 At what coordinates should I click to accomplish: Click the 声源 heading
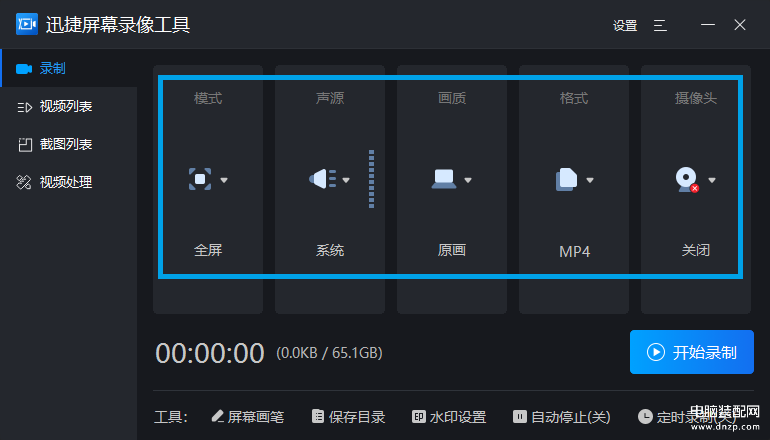click(x=330, y=98)
